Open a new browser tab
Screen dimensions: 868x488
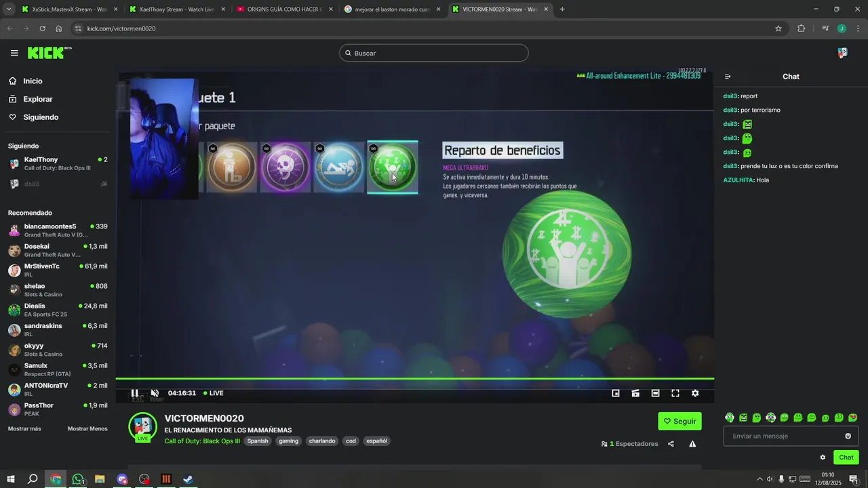[x=562, y=9]
